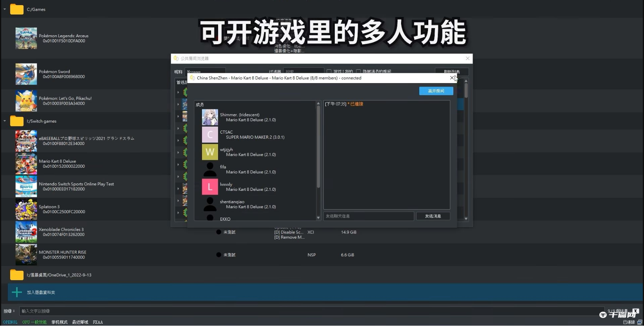The height and width of the screenshot is (326, 644).
Task: Click Shimmer. (Iridescent) member avatar
Action: [x=210, y=117]
